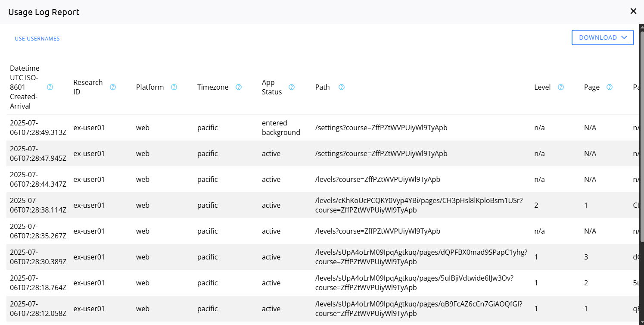Viewport: 644px width, 325px height.
Task: Click the help icon next to Research ID
Action: [113, 87]
